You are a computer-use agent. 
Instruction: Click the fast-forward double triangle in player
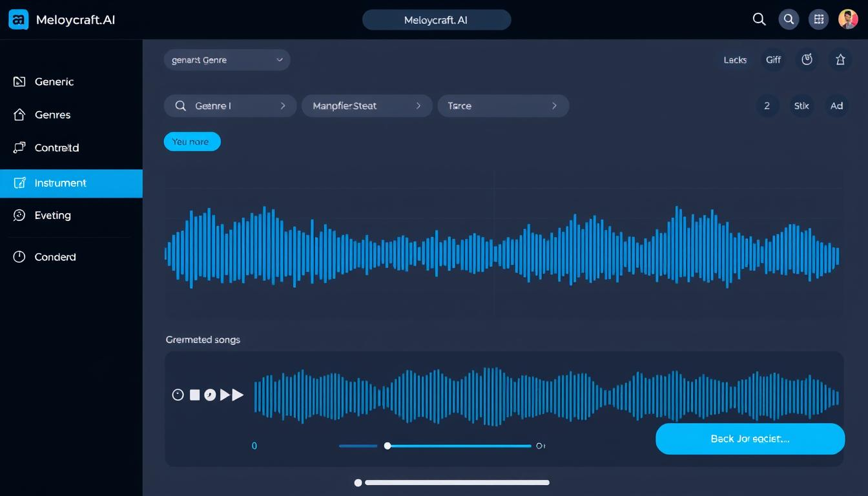(x=232, y=395)
